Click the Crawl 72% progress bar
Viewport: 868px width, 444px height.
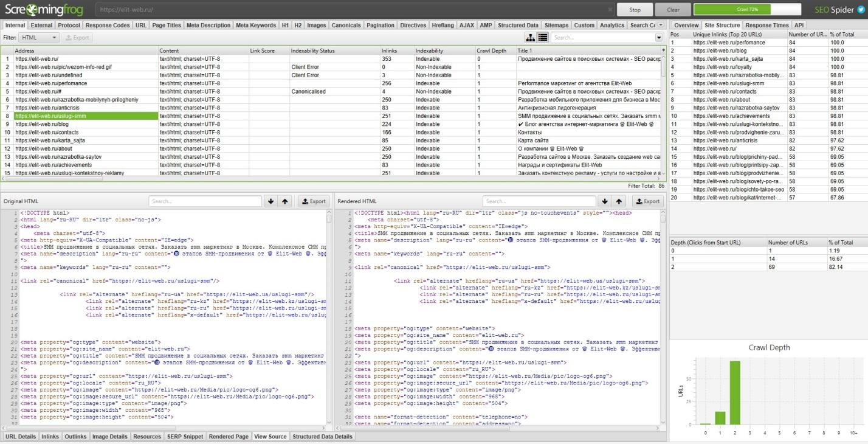pos(747,10)
